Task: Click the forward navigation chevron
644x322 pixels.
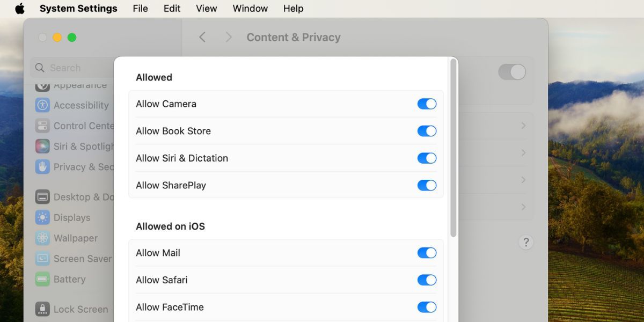Action: (228, 37)
